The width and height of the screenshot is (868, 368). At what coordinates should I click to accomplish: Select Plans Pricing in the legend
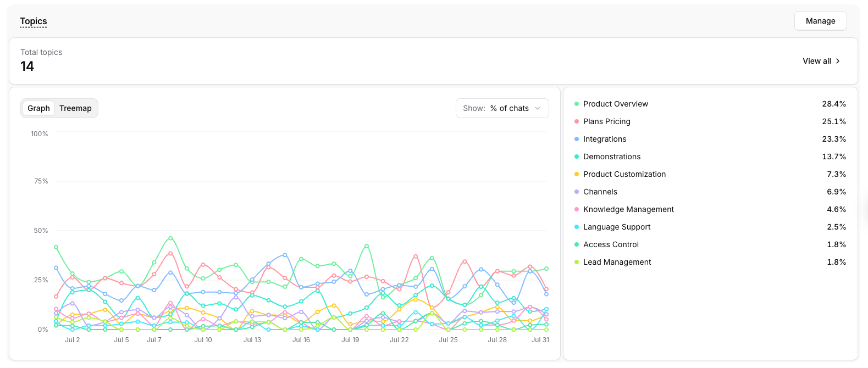[606, 121]
